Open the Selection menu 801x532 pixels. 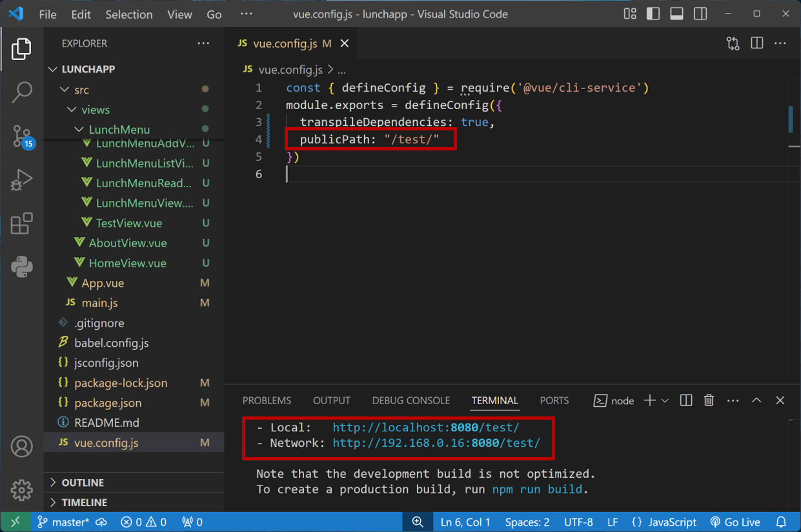click(129, 14)
